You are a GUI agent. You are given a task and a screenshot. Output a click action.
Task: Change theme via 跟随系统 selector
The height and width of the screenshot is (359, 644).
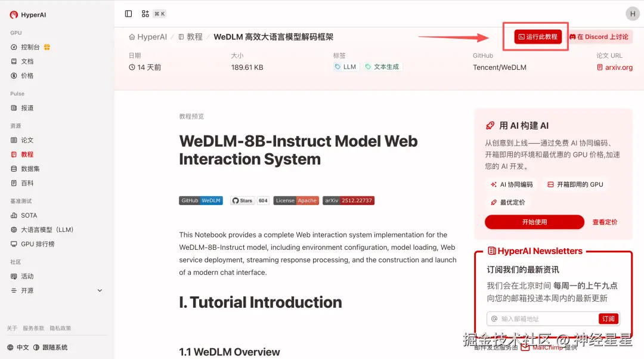pos(51,348)
